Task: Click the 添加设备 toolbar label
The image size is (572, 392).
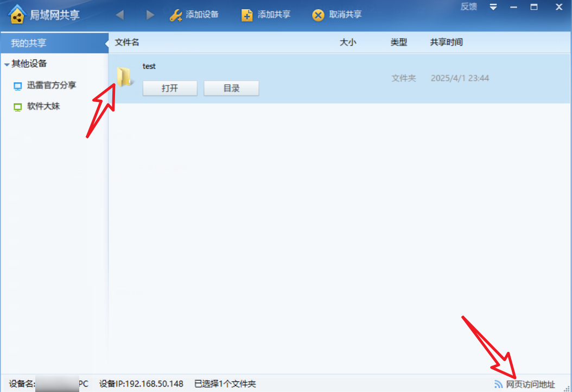Action: pos(202,15)
